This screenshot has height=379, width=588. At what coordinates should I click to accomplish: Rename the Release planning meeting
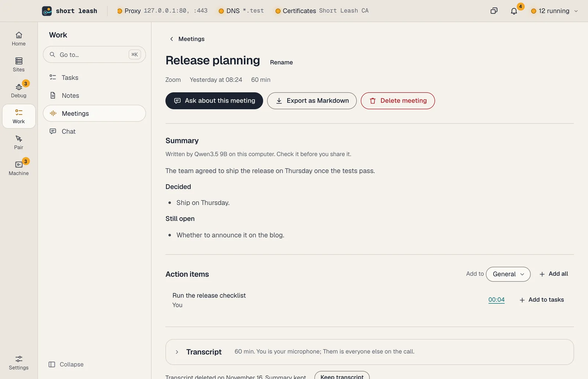(282, 62)
